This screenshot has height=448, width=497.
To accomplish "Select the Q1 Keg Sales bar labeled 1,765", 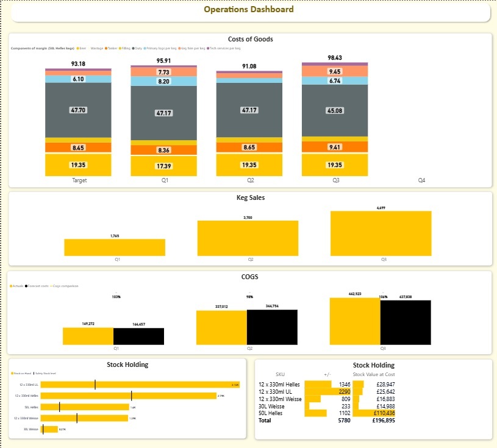I will (x=115, y=247).
